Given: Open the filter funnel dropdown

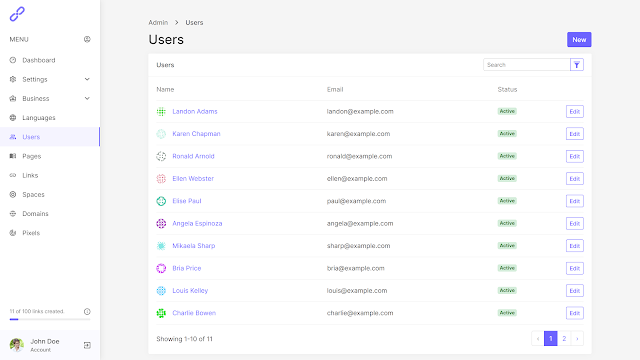Looking at the screenshot, I should 577,64.
